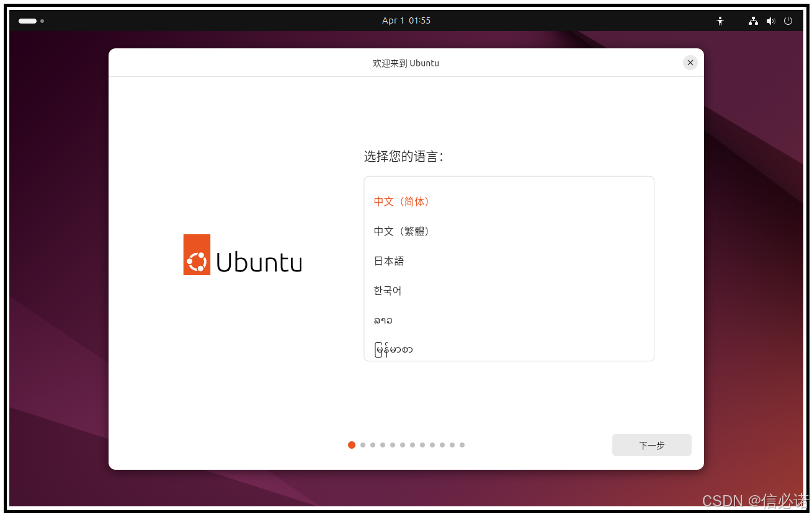This screenshot has width=812, height=515.
Task: Click the wired network status icon
Action: tap(753, 21)
